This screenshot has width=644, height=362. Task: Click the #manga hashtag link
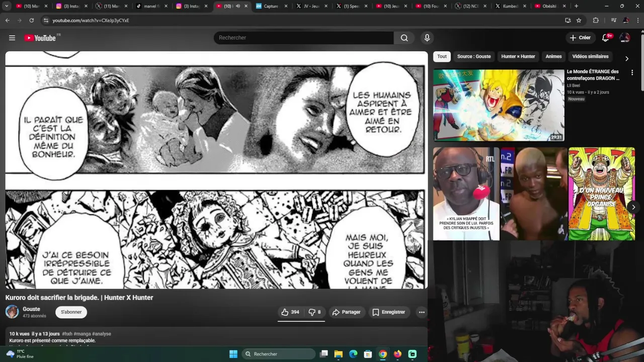click(x=82, y=334)
